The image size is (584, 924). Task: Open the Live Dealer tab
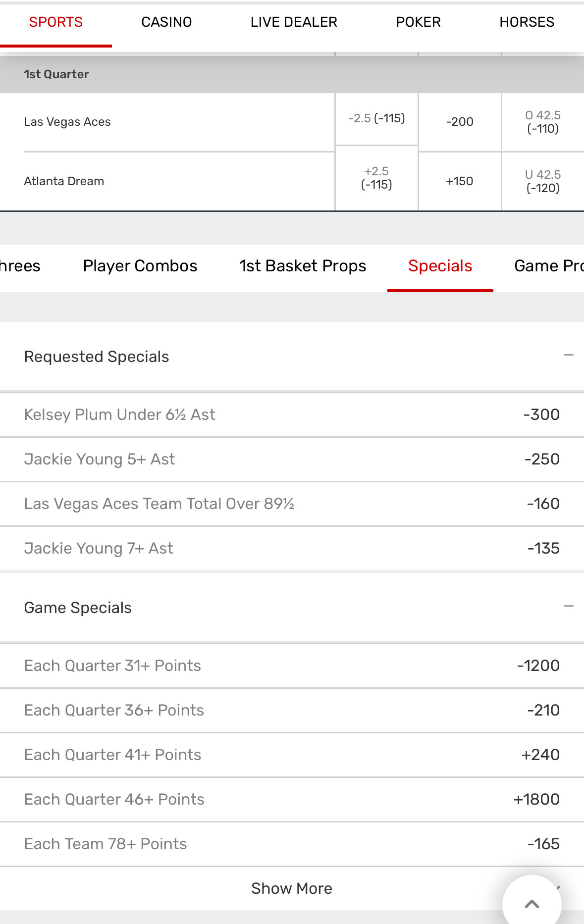[x=294, y=22]
